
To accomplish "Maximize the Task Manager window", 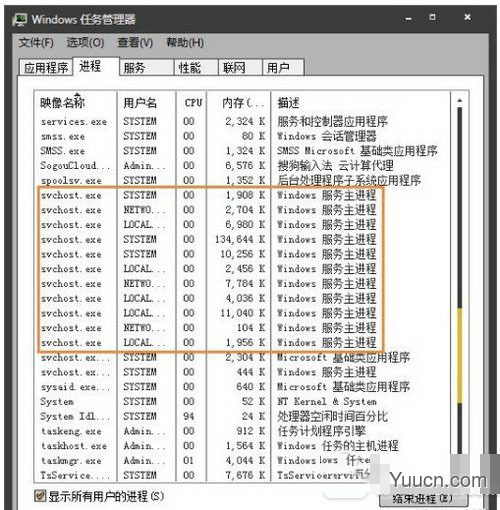I will tap(432, 17).
